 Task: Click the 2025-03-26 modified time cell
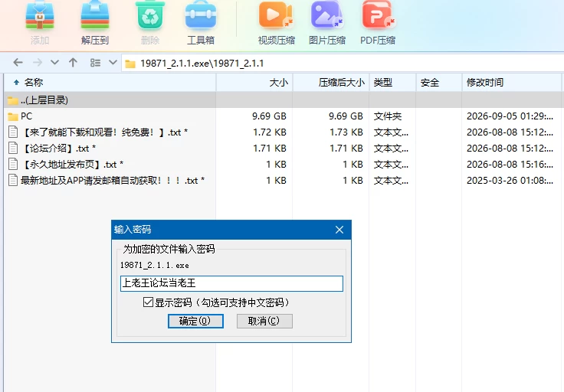[510, 181]
